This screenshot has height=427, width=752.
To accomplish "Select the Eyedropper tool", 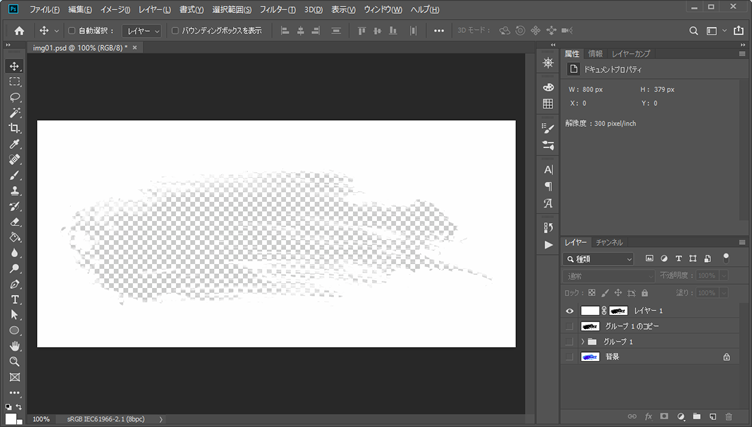I will point(14,144).
